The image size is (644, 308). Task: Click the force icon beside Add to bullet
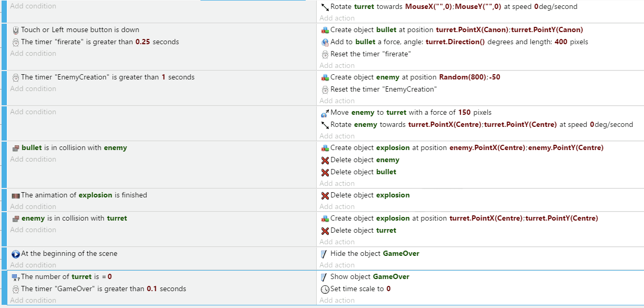[325, 42]
